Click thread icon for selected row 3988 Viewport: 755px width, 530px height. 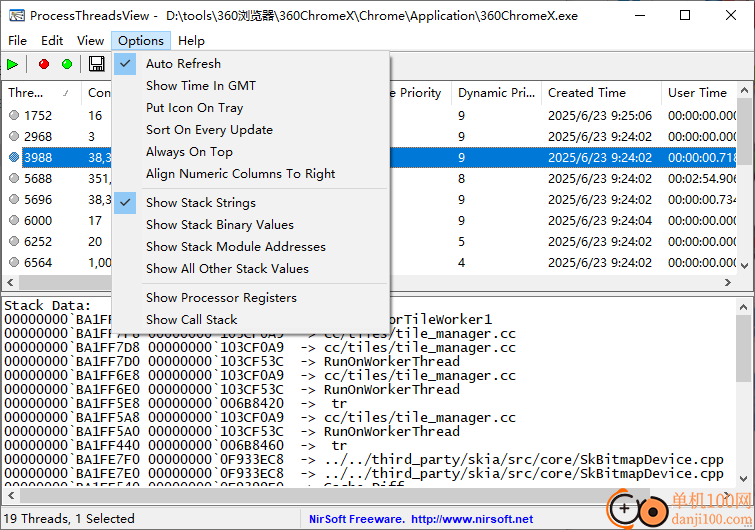pos(14,157)
